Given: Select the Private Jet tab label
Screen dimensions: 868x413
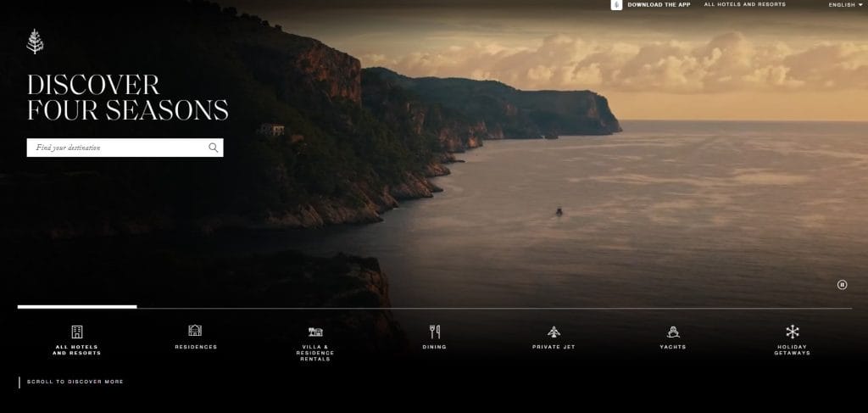Looking at the screenshot, I should 554,347.
